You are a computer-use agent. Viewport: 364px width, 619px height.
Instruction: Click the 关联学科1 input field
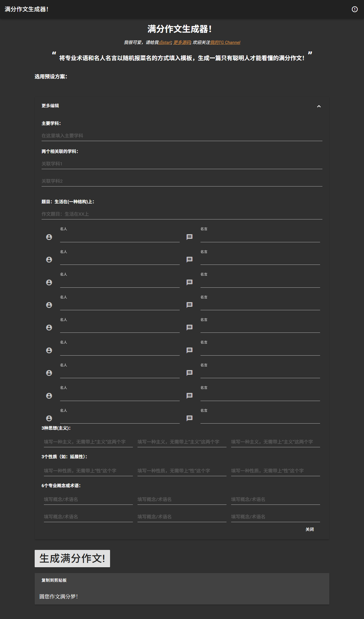click(182, 164)
